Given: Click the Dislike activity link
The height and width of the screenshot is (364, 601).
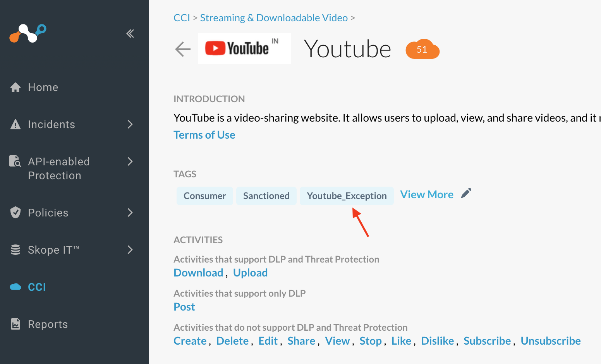Looking at the screenshot, I should 438,341.
